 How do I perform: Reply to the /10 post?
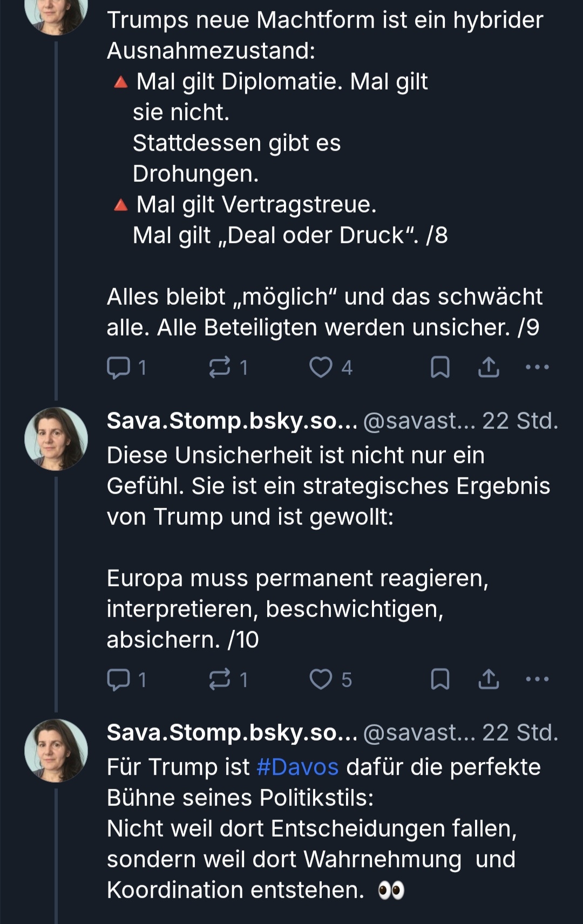click(x=119, y=679)
